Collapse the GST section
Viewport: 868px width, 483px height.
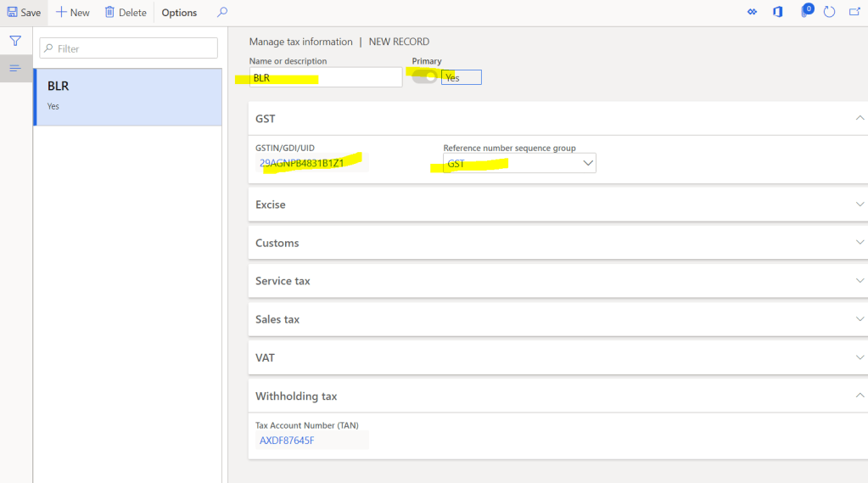pos(860,119)
